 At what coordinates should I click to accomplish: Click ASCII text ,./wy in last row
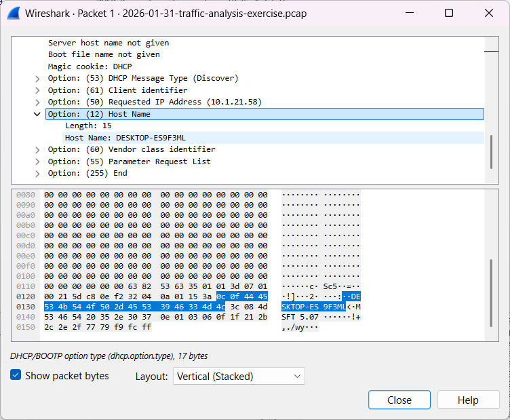294,327
